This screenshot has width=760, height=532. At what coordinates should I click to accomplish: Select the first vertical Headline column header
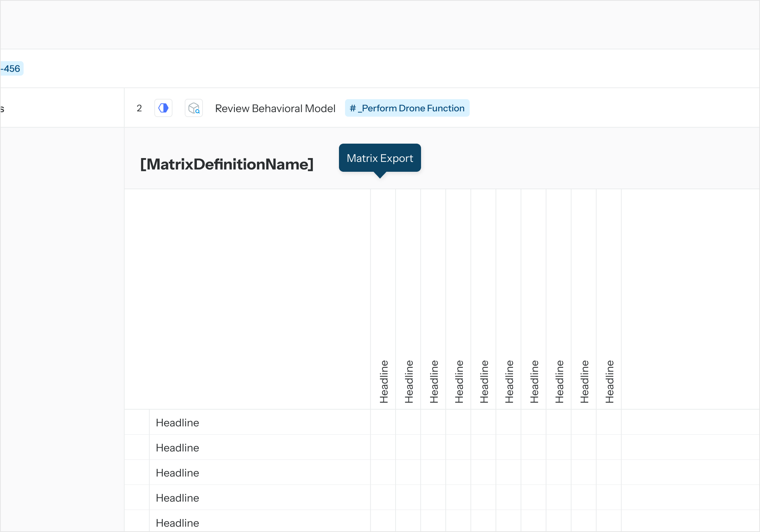(x=383, y=381)
